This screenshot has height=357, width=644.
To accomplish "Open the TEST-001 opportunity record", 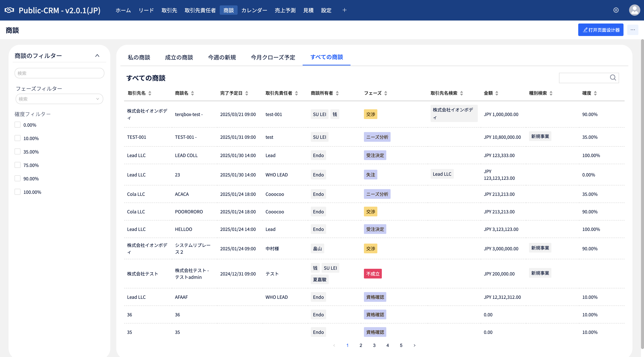I will (186, 137).
